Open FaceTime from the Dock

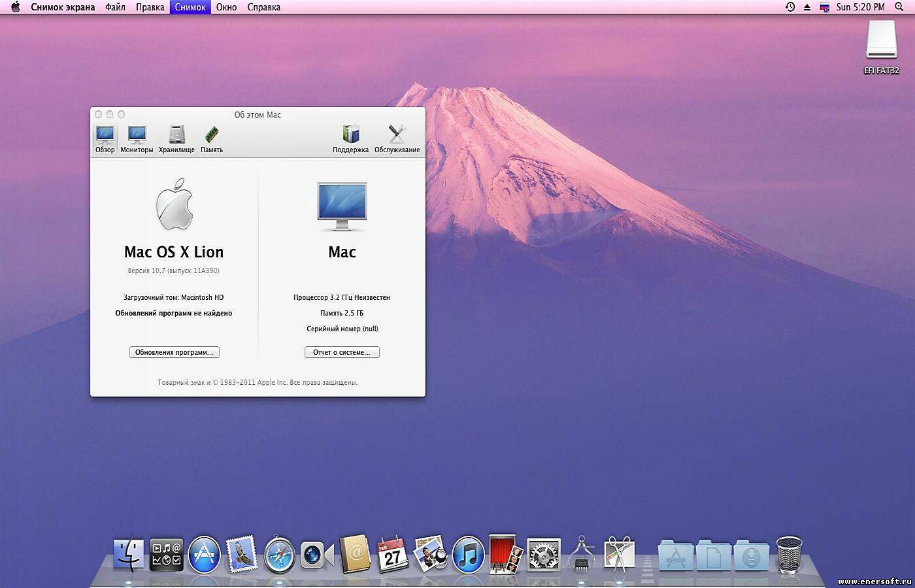point(317,556)
